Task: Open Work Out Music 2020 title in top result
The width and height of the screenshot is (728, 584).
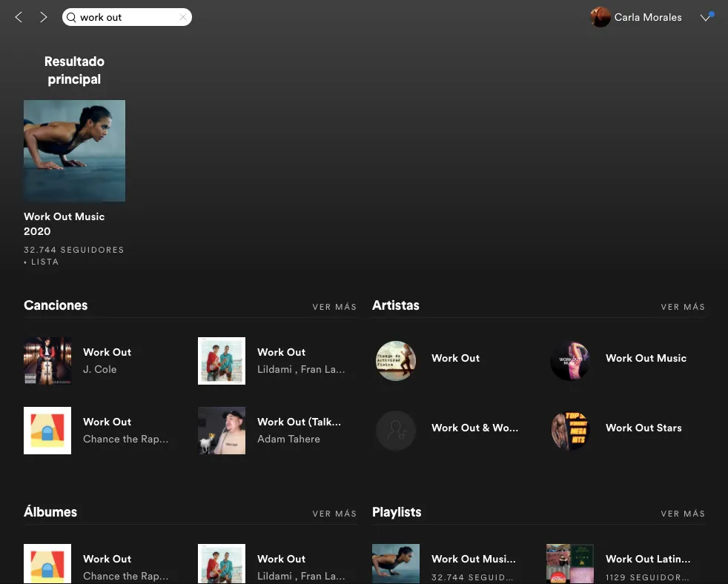Action: (64, 224)
